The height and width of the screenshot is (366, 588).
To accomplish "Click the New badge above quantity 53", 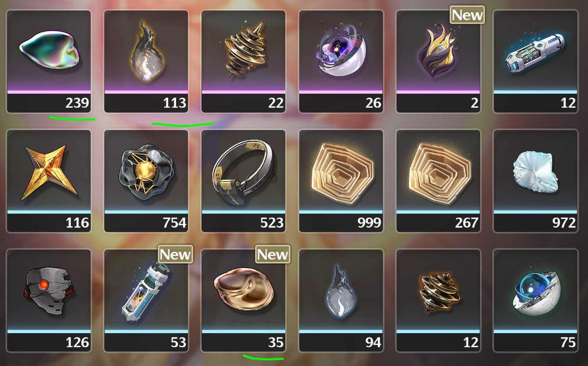I will click(175, 254).
